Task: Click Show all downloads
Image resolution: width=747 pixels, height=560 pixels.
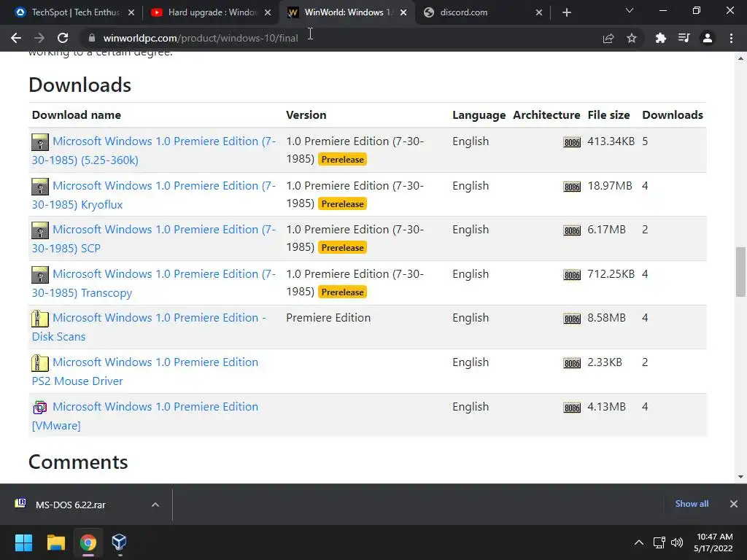Action: tap(692, 504)
